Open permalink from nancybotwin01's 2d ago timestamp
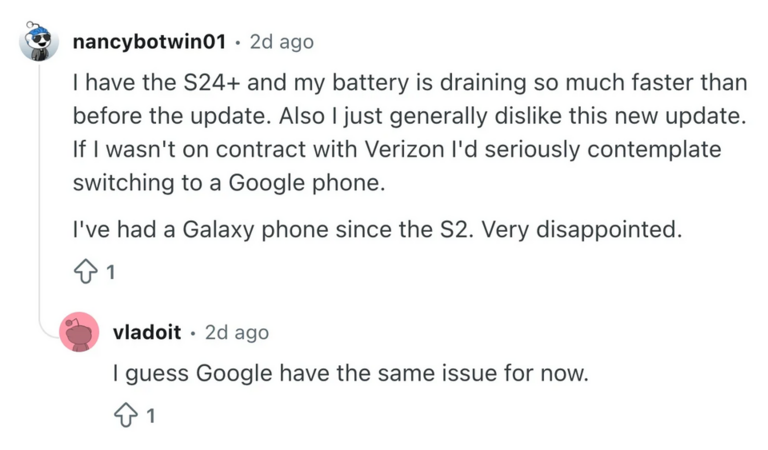 [x=282, y=42]
